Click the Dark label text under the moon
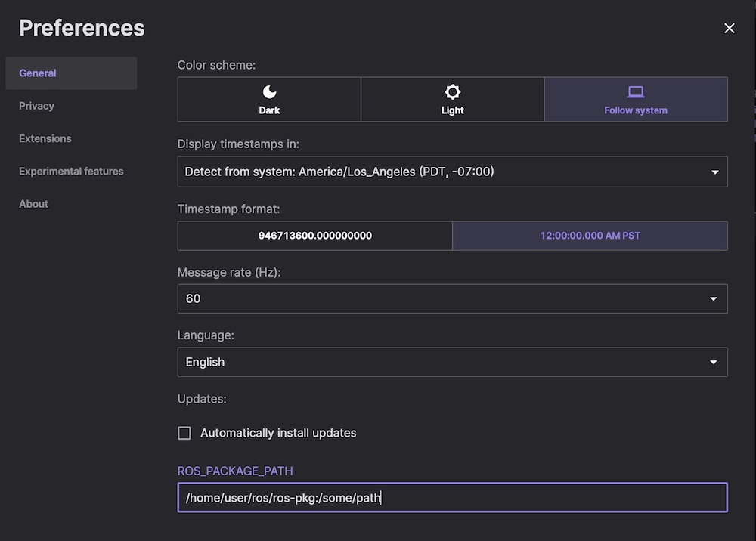Screen dimensions: 756x541 (269, 110)
